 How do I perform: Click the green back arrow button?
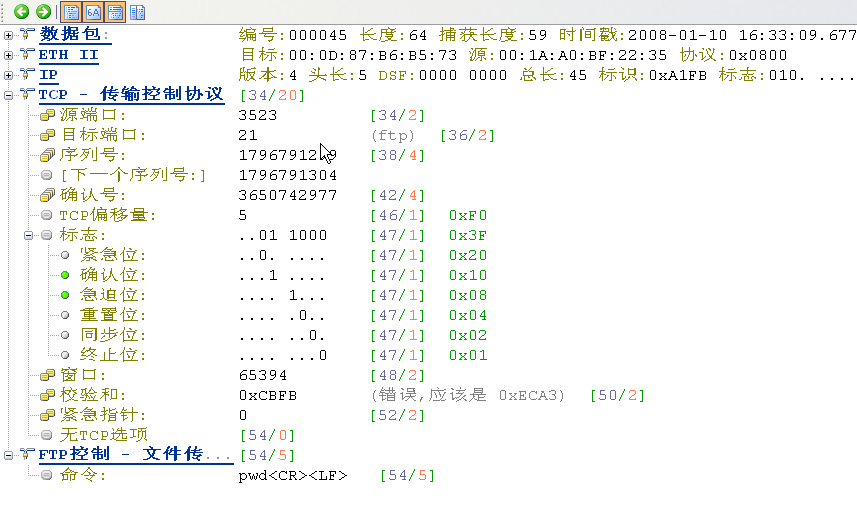coord(21,12)
